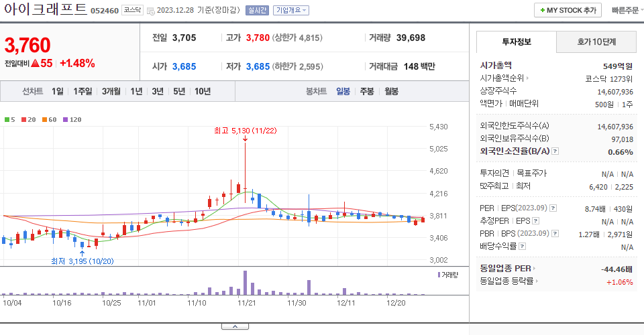The width and height of the screenshot is (644, 335).
Task: Expand 동일업종 등락률 arrow link
Action: pyautogui.click(x=537, y=281)
